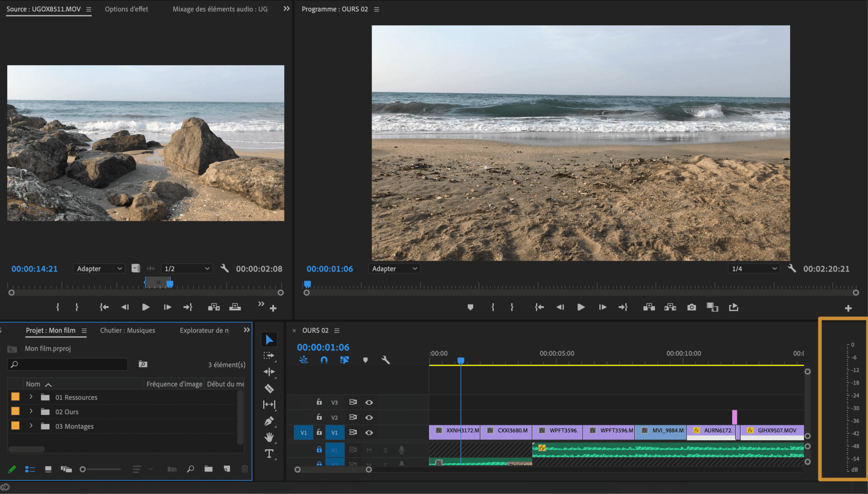Switch to Chutier : Musiques tab

pyautogui.click(x=127, y=330)
